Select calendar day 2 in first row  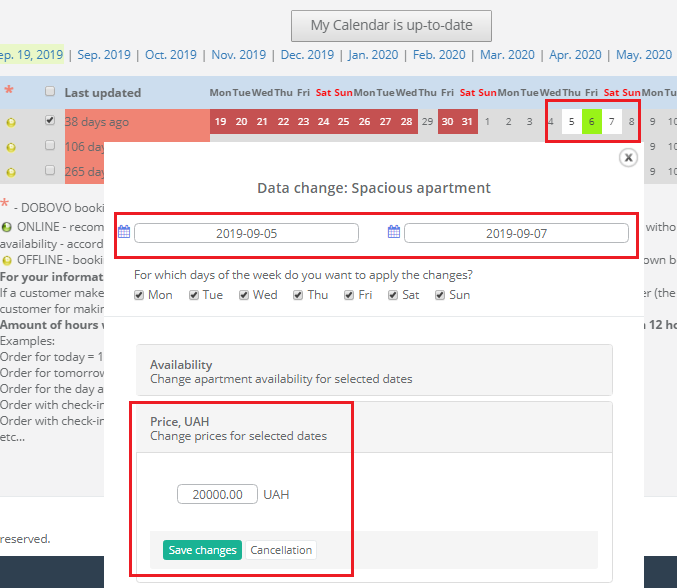pos(509,122)
